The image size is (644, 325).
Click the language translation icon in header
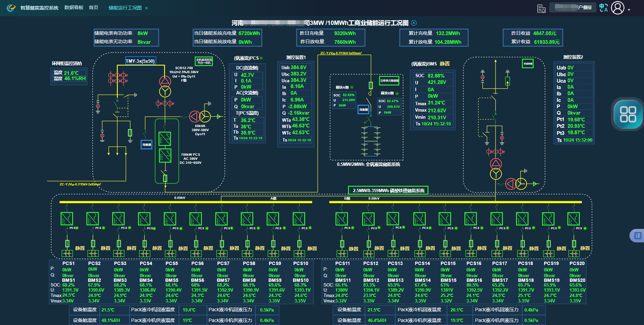(x=603, y=8)
